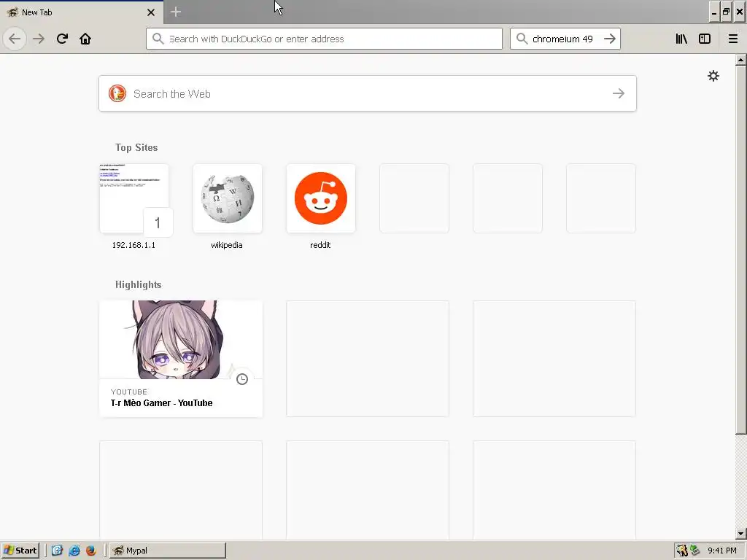Open T-r Mèo Gamer YouTube highlight
The image size is (747, 560).
(181, 359)
